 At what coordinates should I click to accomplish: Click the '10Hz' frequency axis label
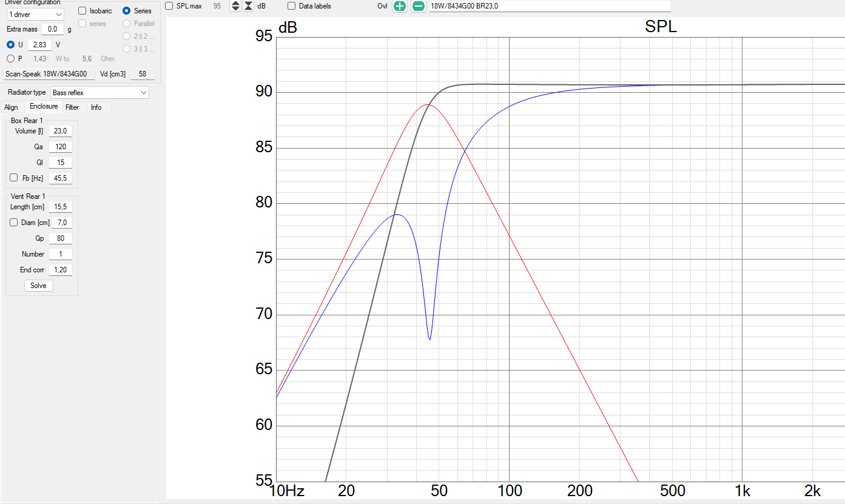pyautogui.click(x=287, y=491)
